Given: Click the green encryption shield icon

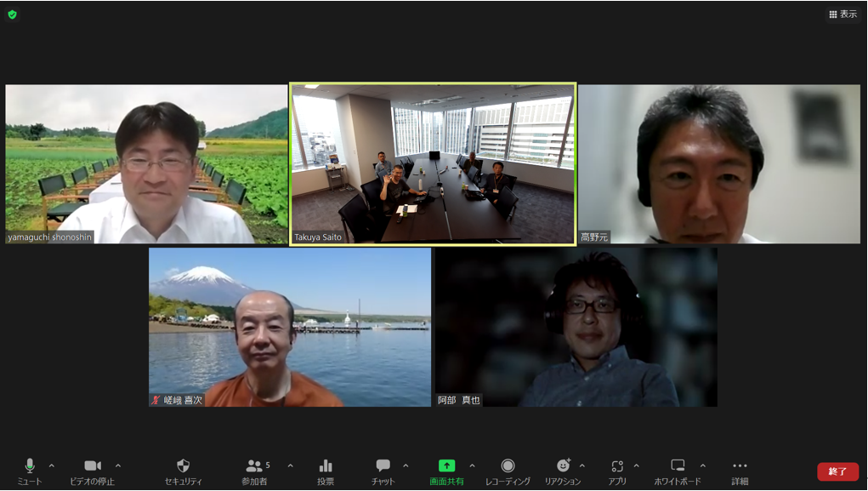Looking at the screenshot, I should pos(12,14).
